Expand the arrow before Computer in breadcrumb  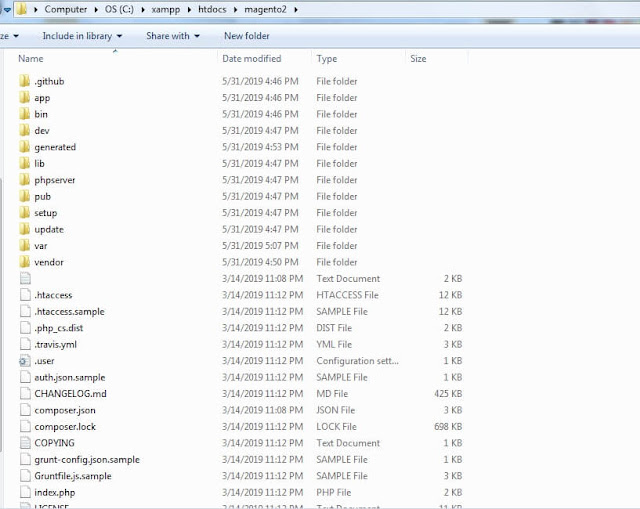36,9
